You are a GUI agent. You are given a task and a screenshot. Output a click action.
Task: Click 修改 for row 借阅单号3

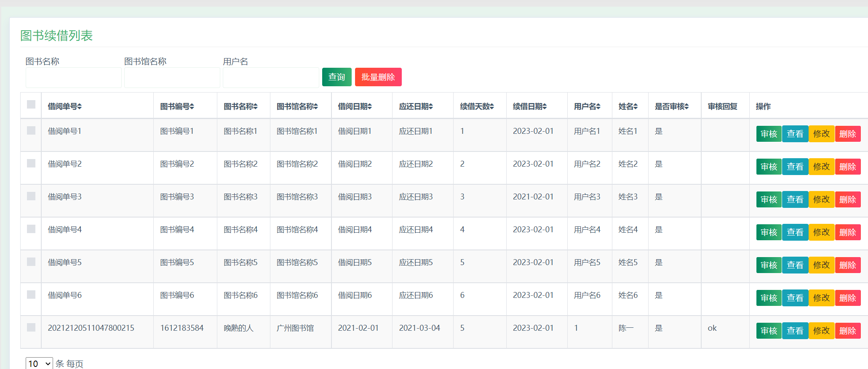point(821,199)
